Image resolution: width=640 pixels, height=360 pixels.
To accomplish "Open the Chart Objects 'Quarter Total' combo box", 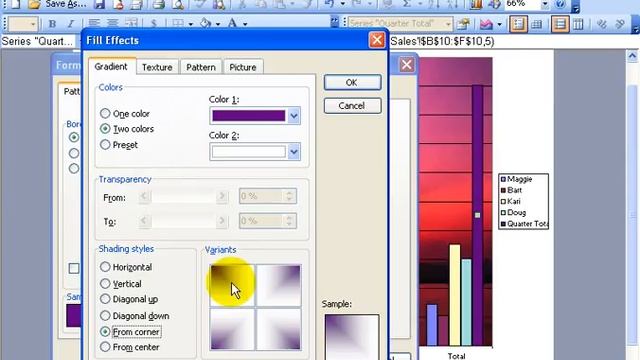I will click(400, 24).
